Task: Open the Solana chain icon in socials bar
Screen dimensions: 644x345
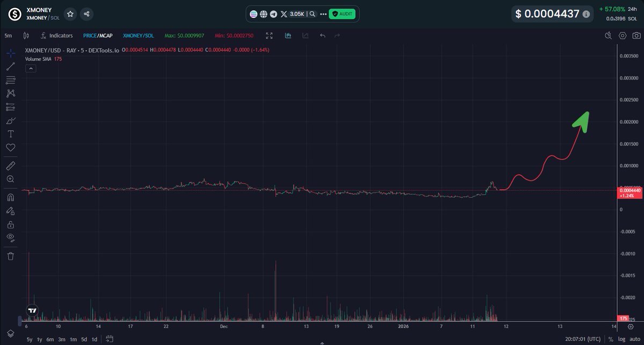Action: [x=254, y=14]
